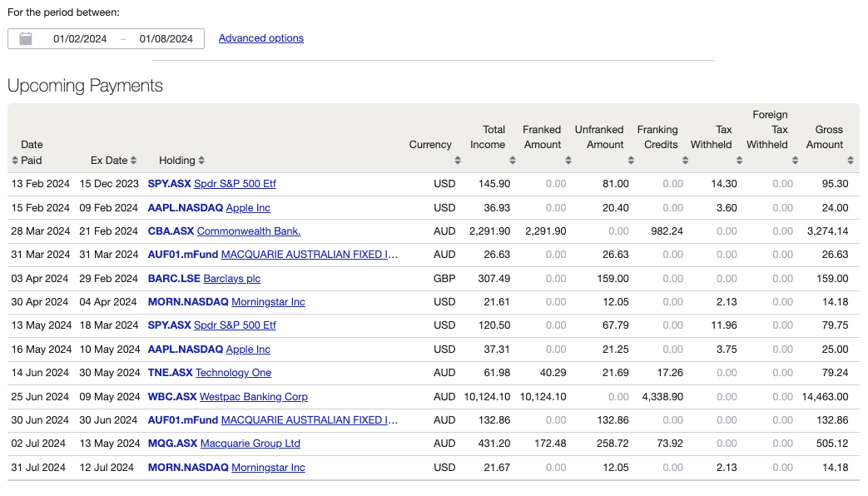Open the Commonwealth Bank holding link
Image resolution: width=868 pixels, height=496 pixels.
point(250,231)
